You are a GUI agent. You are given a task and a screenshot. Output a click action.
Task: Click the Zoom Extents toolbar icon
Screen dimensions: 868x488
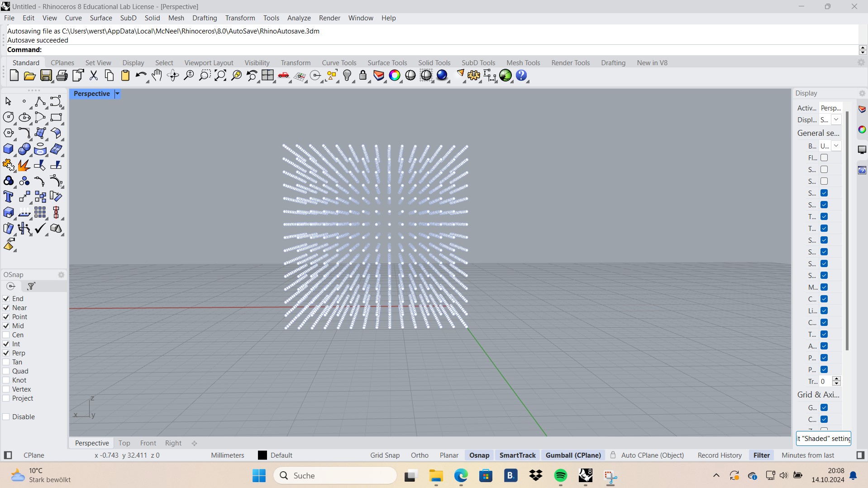point(219,76)
